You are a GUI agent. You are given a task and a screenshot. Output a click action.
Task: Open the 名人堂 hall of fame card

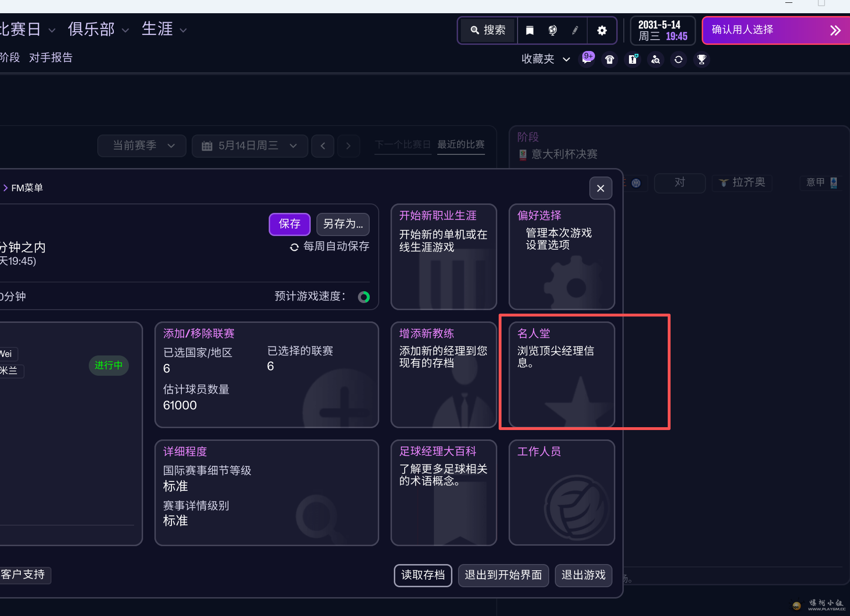pyautogui.click(x=562, y=375)
